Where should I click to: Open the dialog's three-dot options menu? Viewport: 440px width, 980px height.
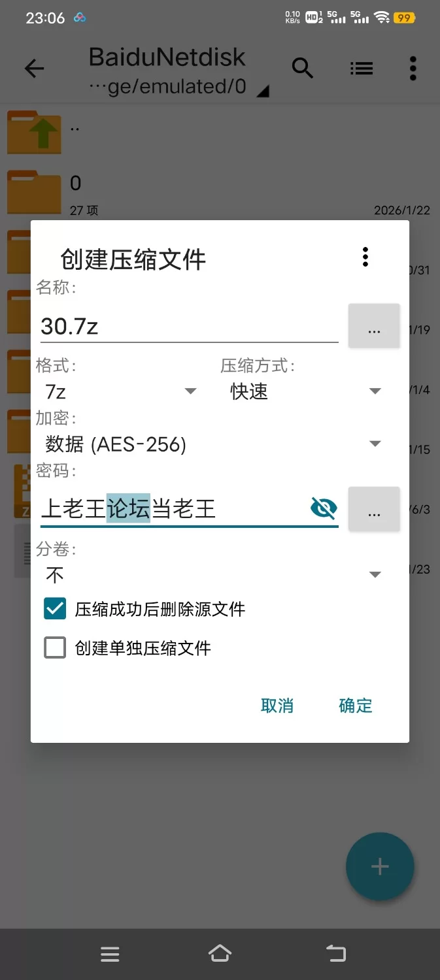pos(365,257)
